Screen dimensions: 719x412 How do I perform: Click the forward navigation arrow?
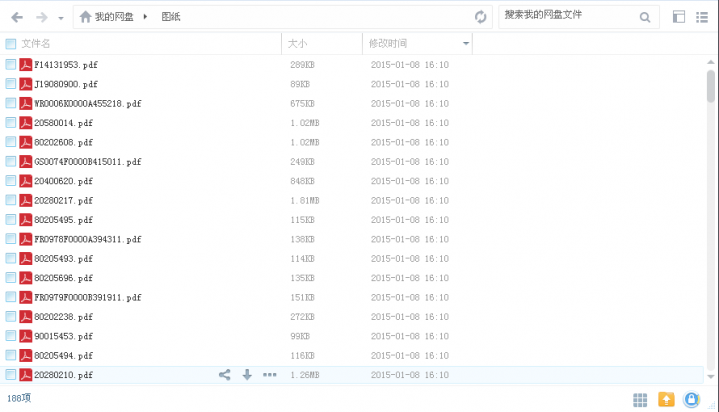pos(42,17)
